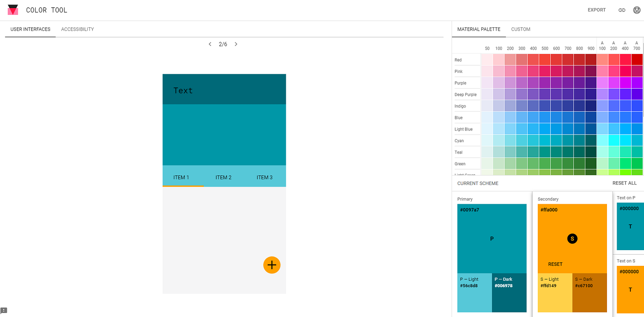
Task: Pick the Teal 500 swatch
Action: coord(545,152)
